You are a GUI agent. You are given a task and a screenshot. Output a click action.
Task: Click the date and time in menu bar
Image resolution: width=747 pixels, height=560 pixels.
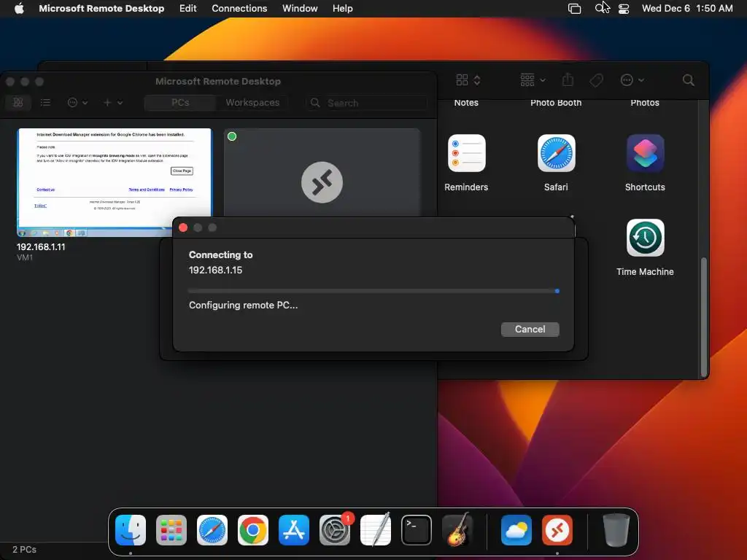click(x=687, y=8)
